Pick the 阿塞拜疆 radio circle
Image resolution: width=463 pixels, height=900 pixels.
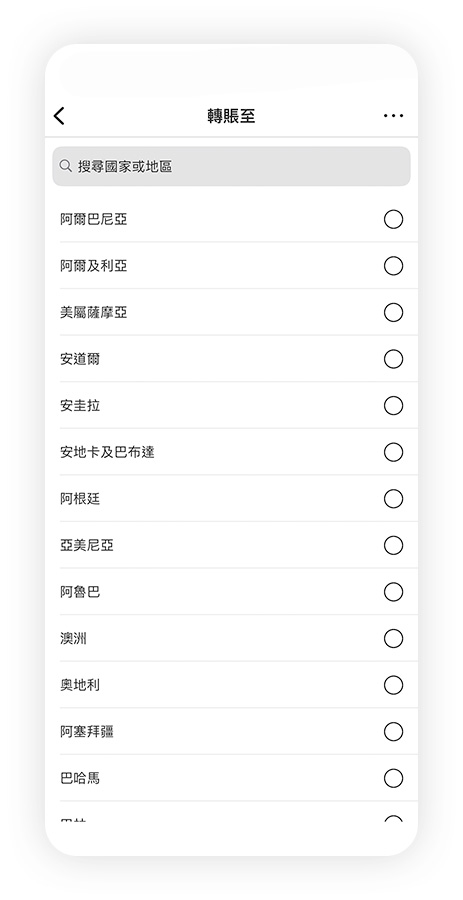tap(393, 732)
